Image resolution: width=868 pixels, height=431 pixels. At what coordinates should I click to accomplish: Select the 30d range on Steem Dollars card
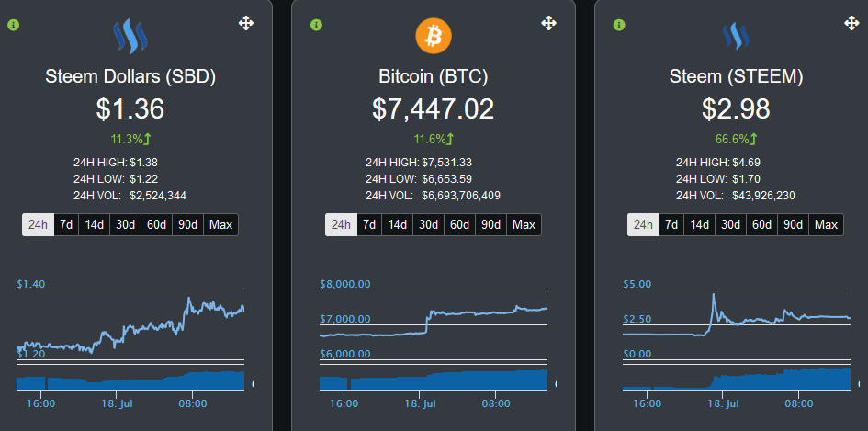click(126, 225)
